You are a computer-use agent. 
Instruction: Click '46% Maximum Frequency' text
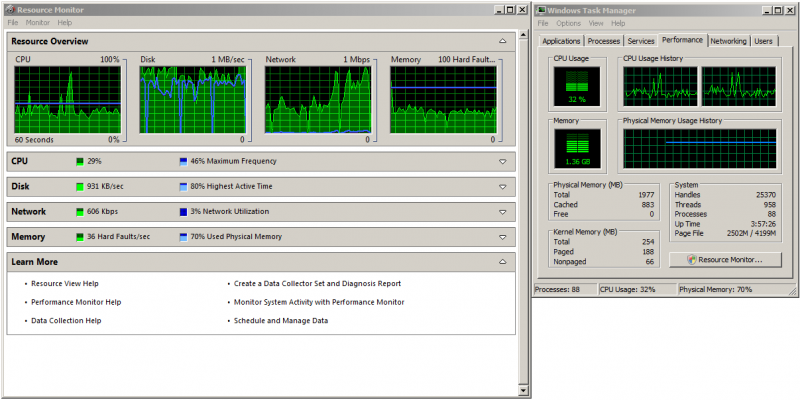[234, 161]
